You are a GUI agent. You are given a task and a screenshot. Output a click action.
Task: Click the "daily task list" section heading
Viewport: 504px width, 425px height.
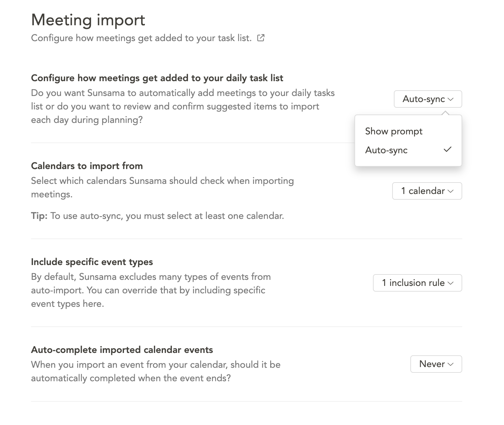[157, 78]
